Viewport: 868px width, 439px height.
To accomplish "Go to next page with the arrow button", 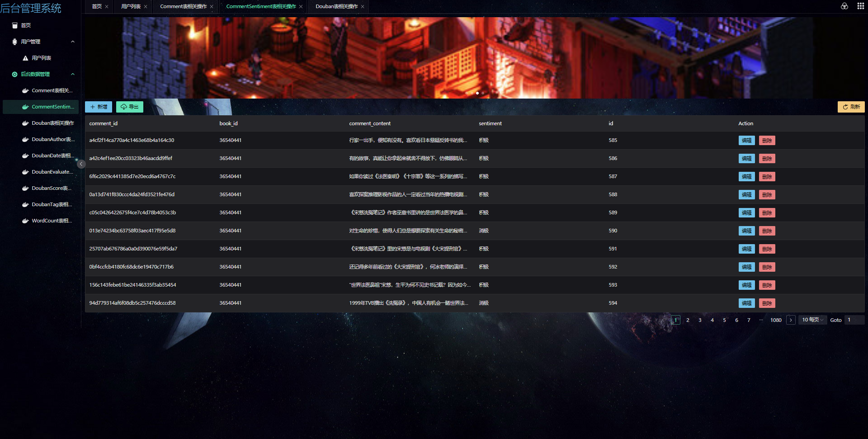I will pyautogui.click(x=791, y=320).
